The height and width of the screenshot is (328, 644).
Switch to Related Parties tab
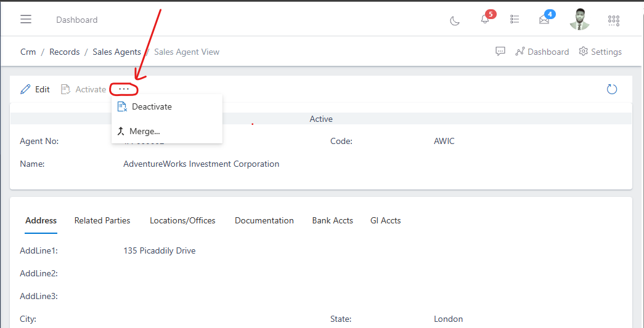click(102, 220)
